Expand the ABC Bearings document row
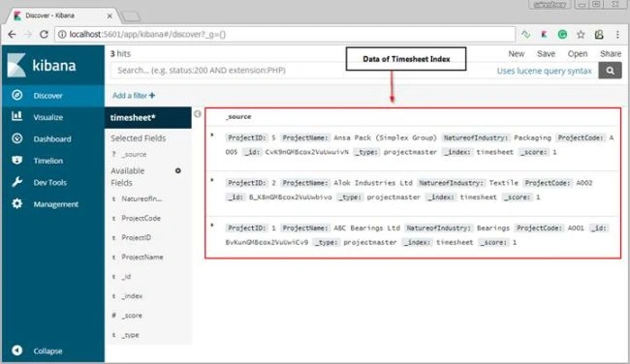630x364 pixels. click(x=212, y=226)
